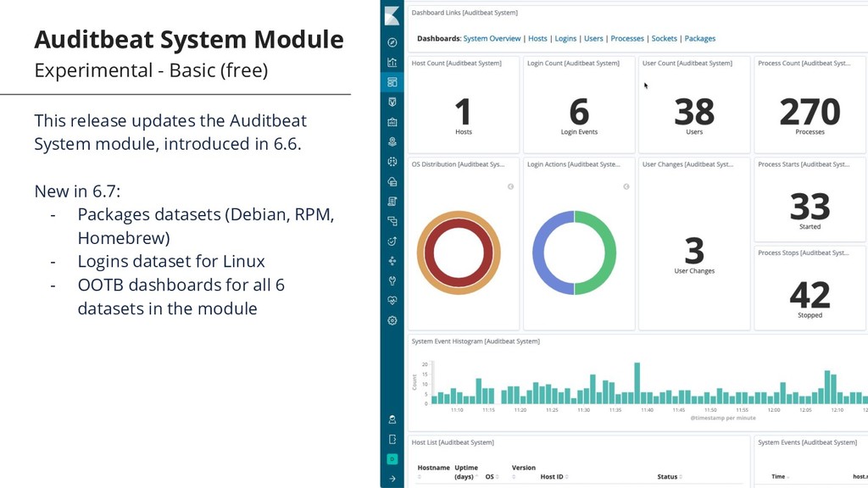The width and height of the screenshot is (868, 488).
Task: Click the 'Host List [Auditbeat System]' panel title
Action: pyautogui.click(x=453, y=442)
